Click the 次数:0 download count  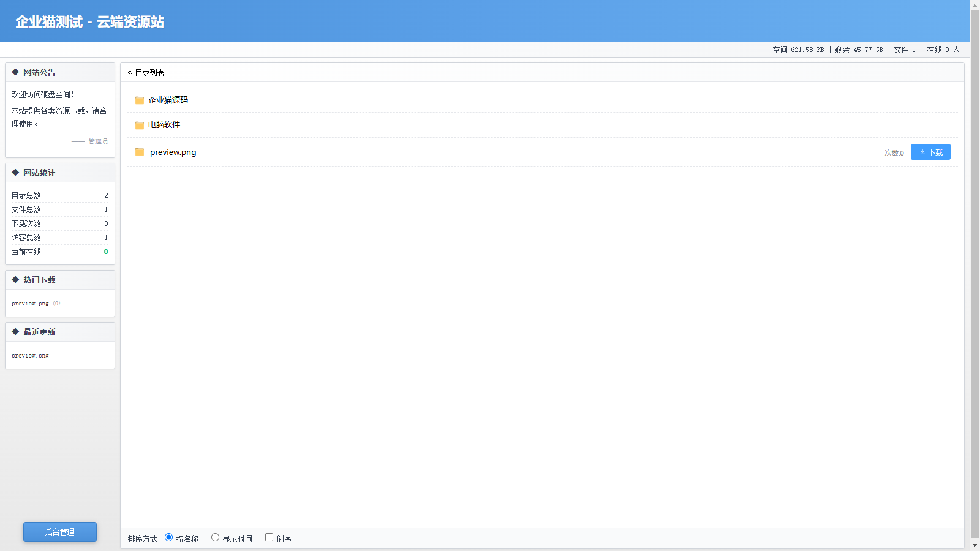(x=894, y=153)
